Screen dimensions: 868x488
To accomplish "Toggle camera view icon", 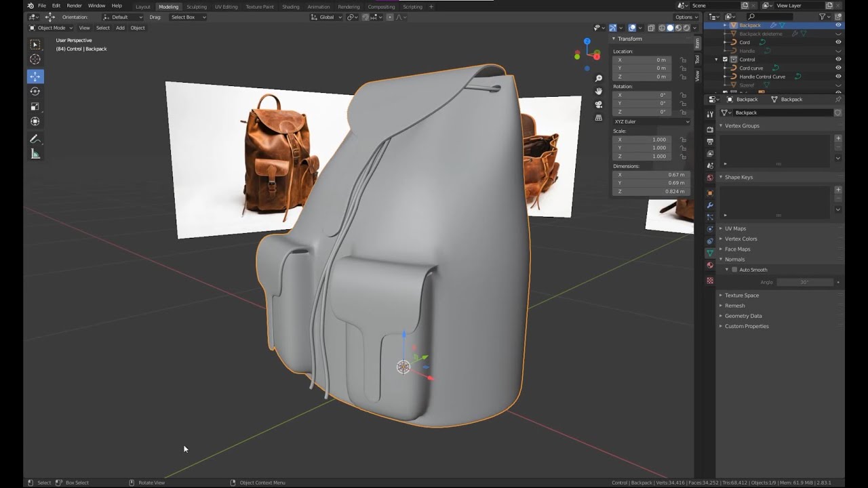I will (x=599, y=104).
